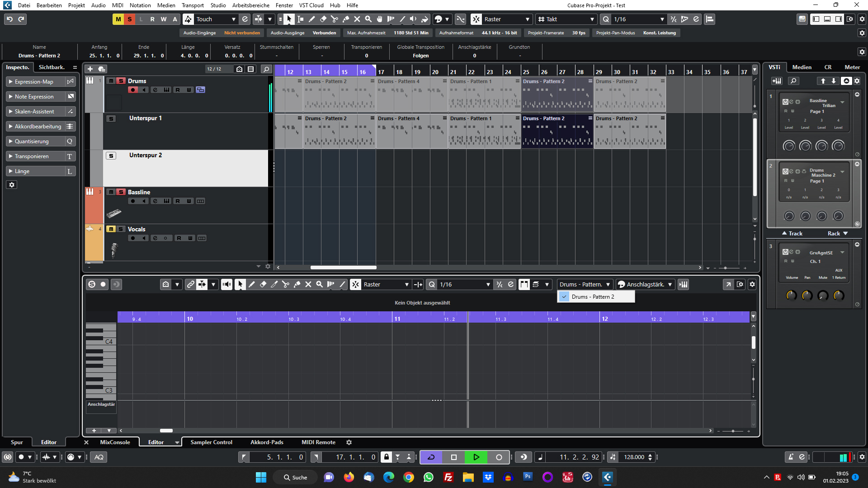
Task: Toggle acoustic feedback speaker in key editor
Action: pos(227,284)
